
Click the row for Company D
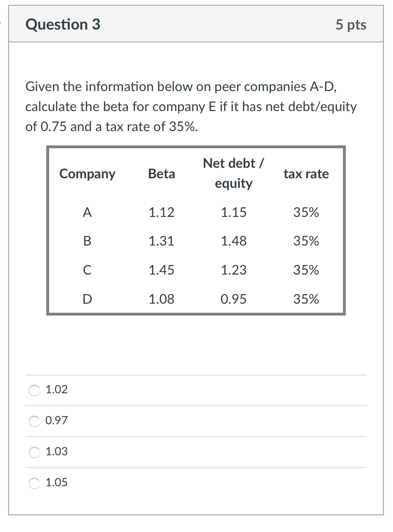click(x=87, y=299)
